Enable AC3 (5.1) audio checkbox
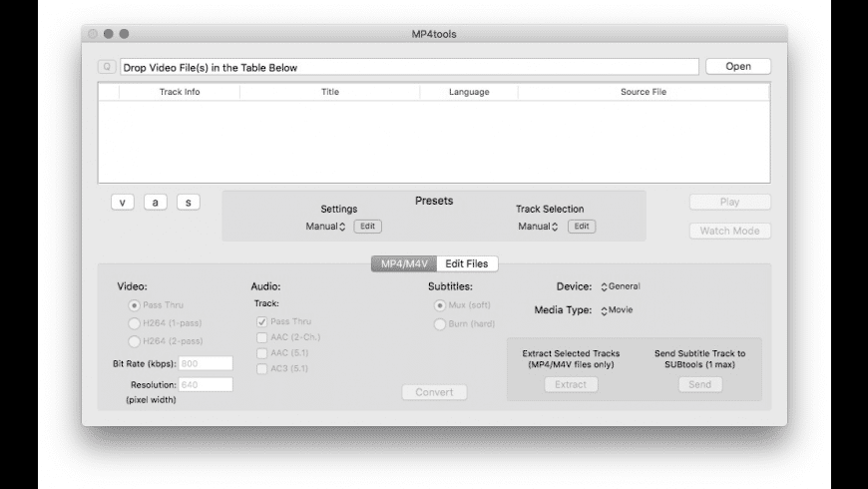 click(261, 369)
